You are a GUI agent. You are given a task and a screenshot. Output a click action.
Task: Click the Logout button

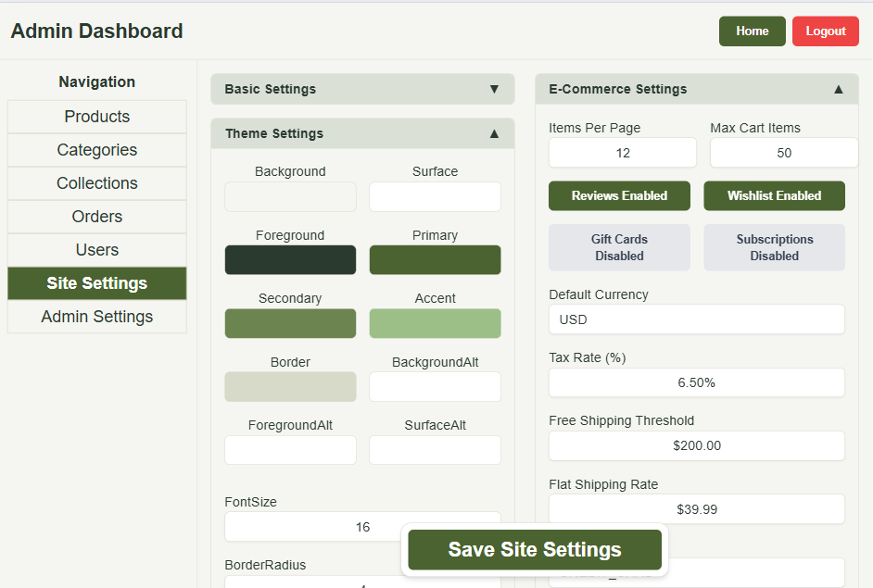[825, 31]
